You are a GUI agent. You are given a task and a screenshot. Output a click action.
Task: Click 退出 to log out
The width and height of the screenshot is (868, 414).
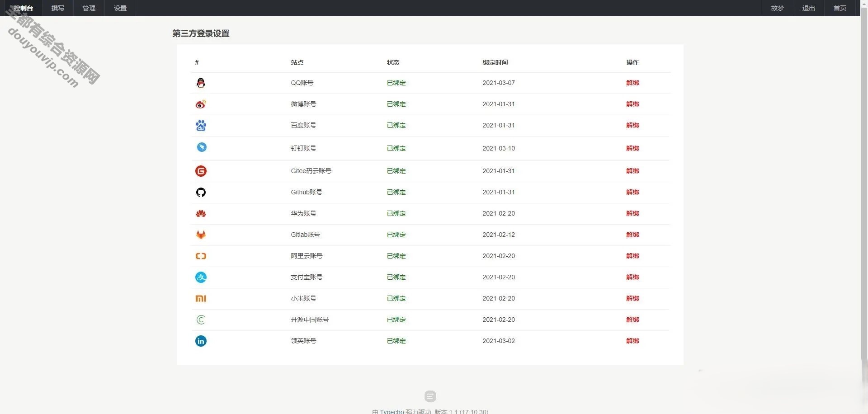point(809,8)
